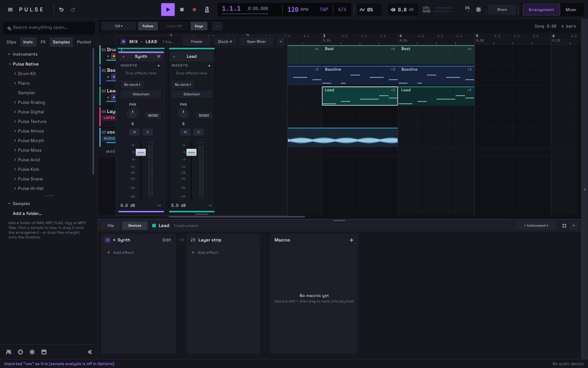Start playback with the play button
Image resolution: width=588 pixels, height=368 pixels.
(x=168, y=10)
